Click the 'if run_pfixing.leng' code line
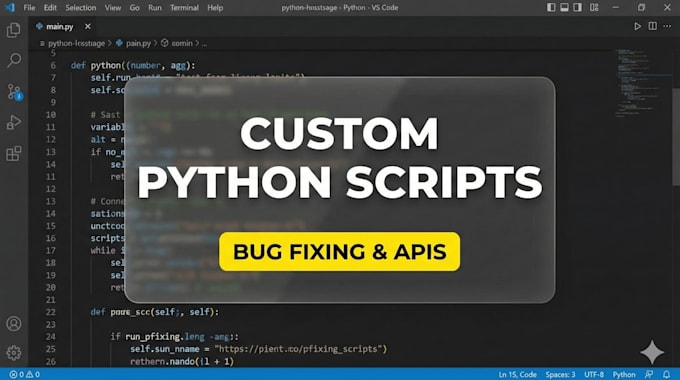The height and width of the screenshot is (380, 680). click(174, 337)
